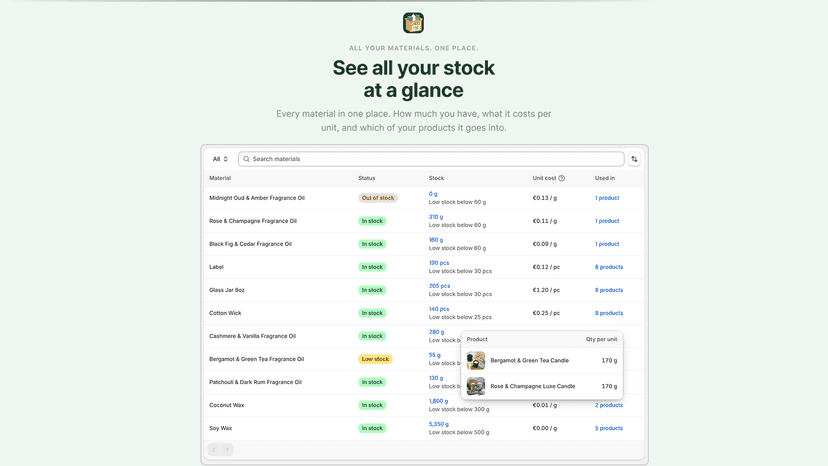The width and height of the screenshot is (828, 466).
Task: Click the search magnifier icon
Action: 246,159
